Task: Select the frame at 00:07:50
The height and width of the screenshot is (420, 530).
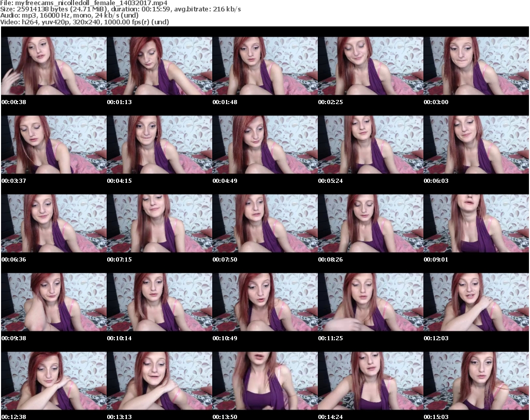Action: click(265, 223)
